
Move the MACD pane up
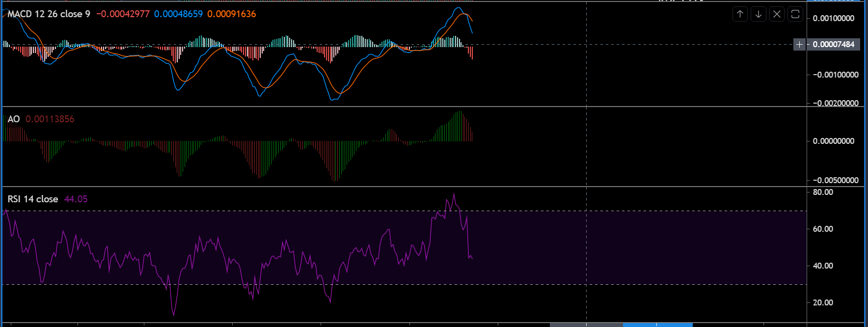click(740, 14)
